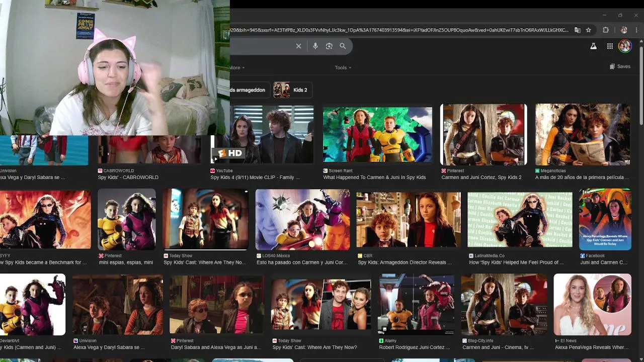Open Saves collection
Viewport: 644px width, 362px height.
tap(620, 66)
